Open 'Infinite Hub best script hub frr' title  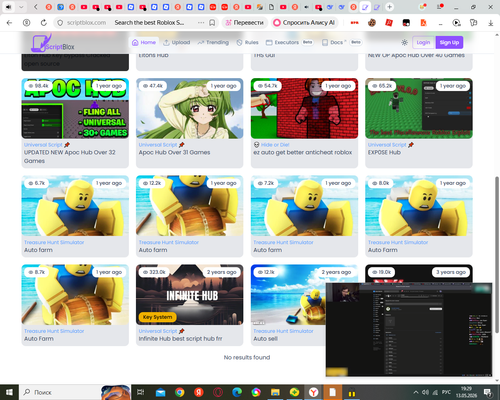(x=180, y=339)
